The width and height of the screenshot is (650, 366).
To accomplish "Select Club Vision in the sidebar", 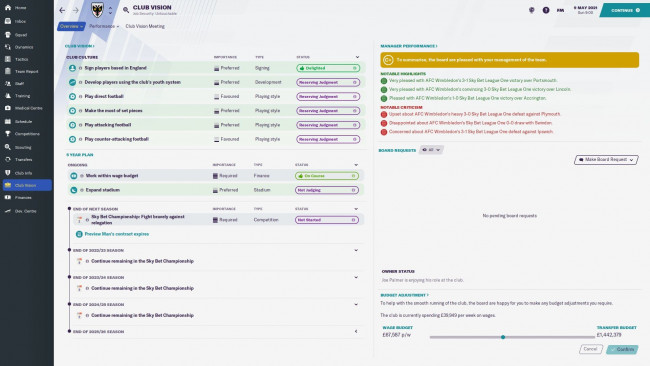I will click(x=27, y=185).
